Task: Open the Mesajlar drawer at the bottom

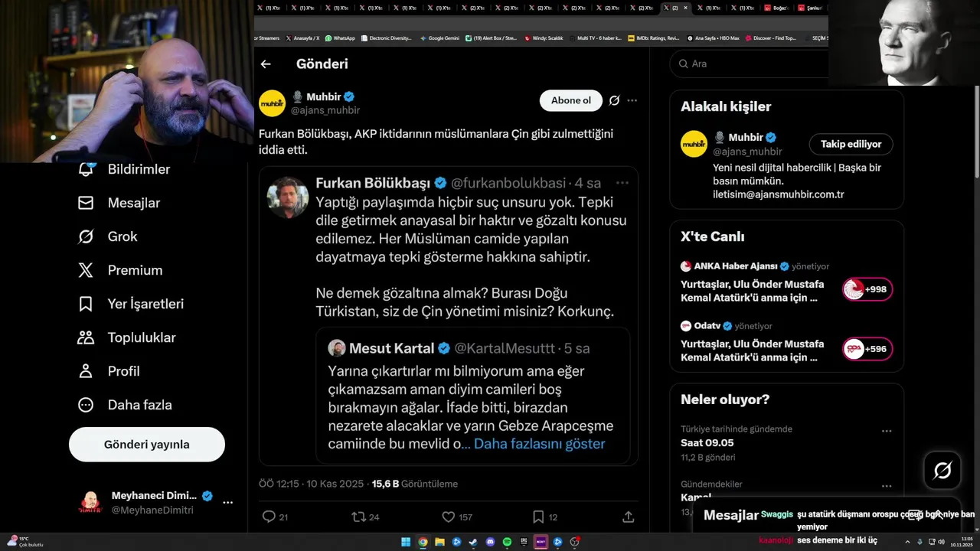Action: 731,515
